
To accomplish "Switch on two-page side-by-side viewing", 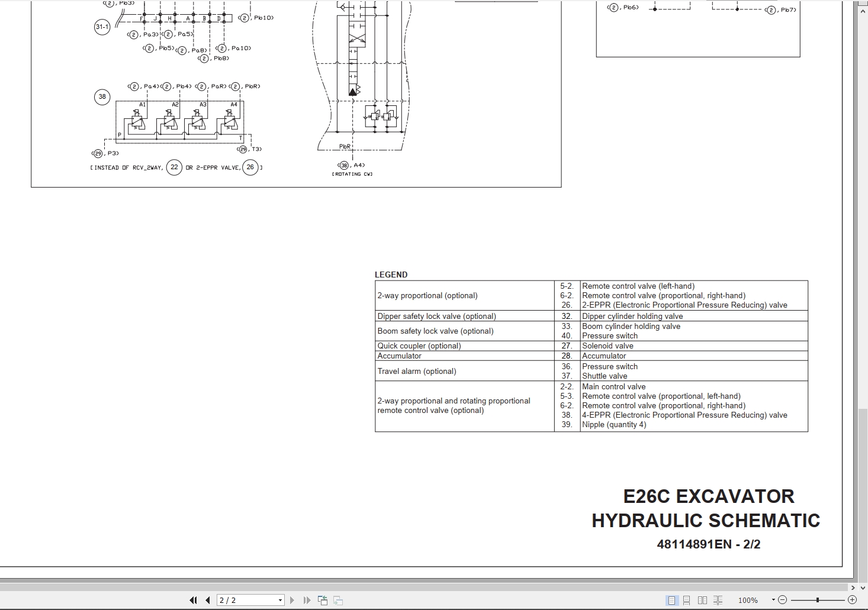I will point(703,599).
